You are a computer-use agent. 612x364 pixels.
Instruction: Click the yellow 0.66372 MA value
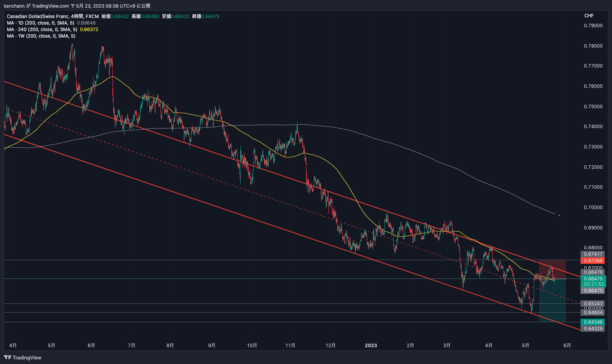[89, 30]
